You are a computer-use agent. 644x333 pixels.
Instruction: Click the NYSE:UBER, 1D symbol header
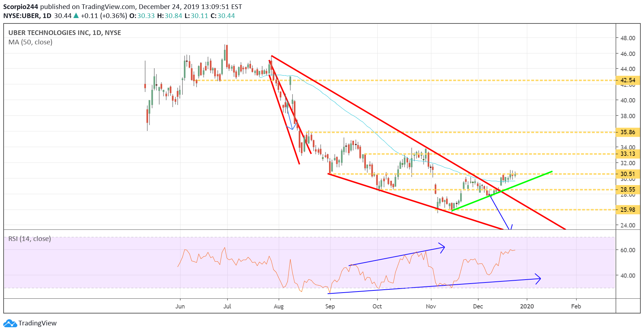tap(27, 16)
